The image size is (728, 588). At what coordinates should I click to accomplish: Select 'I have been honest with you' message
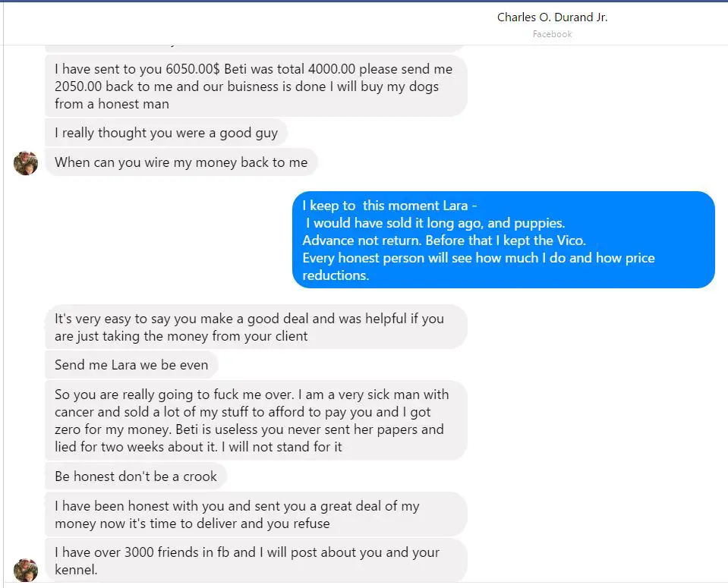tap(256, 514)
